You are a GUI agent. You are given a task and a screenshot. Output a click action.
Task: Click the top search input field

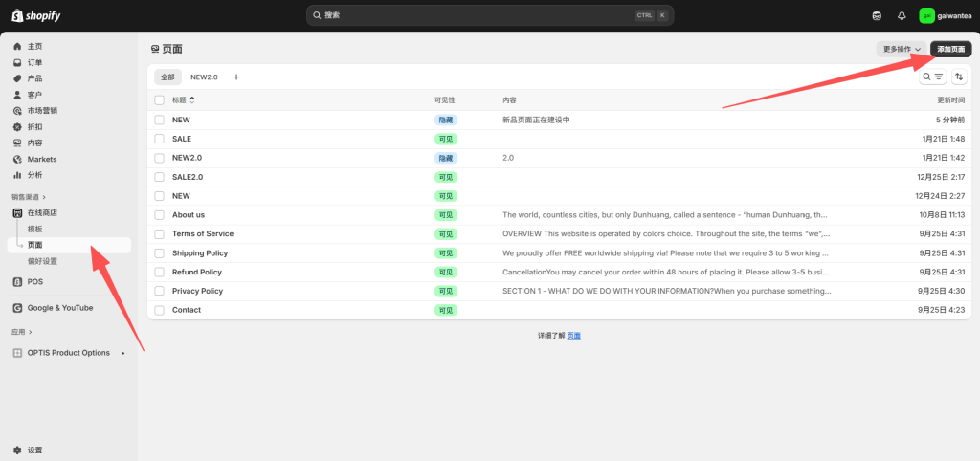(490, 15)
